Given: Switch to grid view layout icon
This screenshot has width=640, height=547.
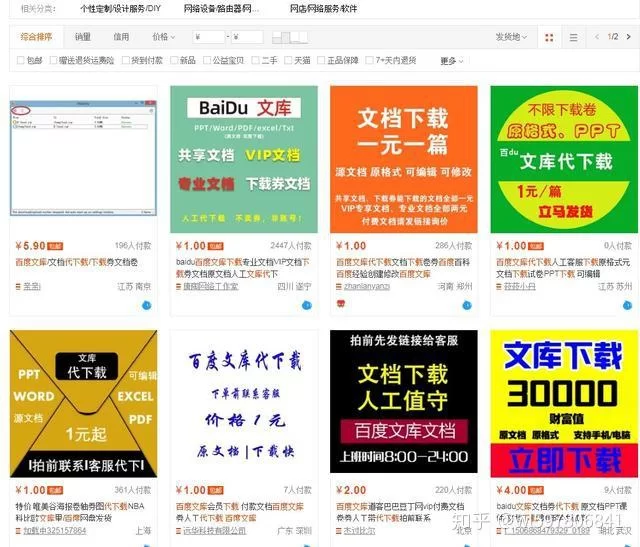Looking at the screenshot, I should click(x=549, y=37).
